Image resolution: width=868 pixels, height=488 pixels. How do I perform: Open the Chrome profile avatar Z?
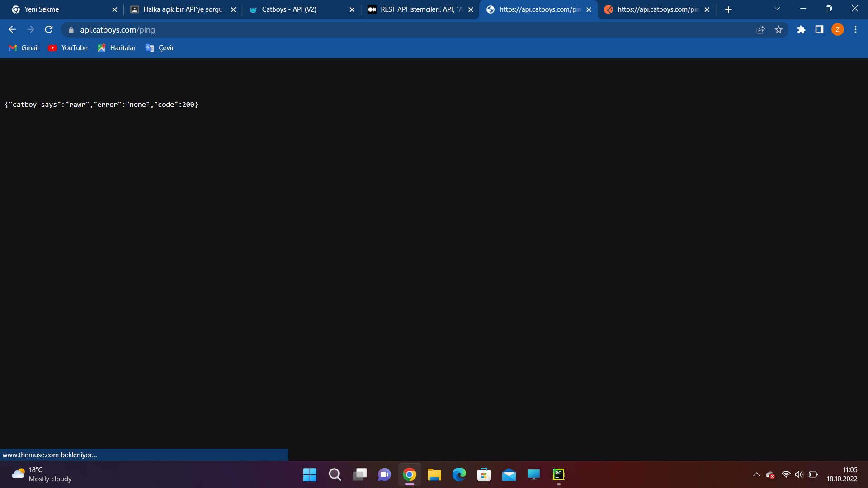click(837, 30)
